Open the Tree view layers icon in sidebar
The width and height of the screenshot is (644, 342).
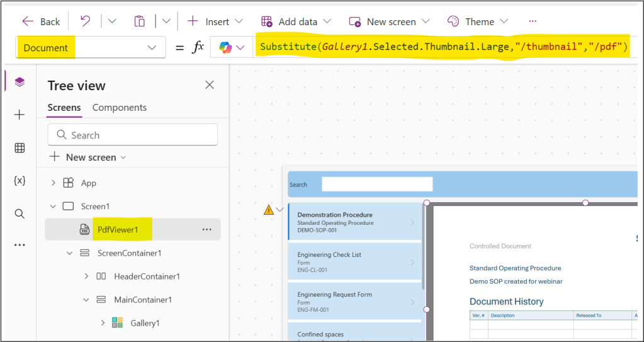point(20,83)
